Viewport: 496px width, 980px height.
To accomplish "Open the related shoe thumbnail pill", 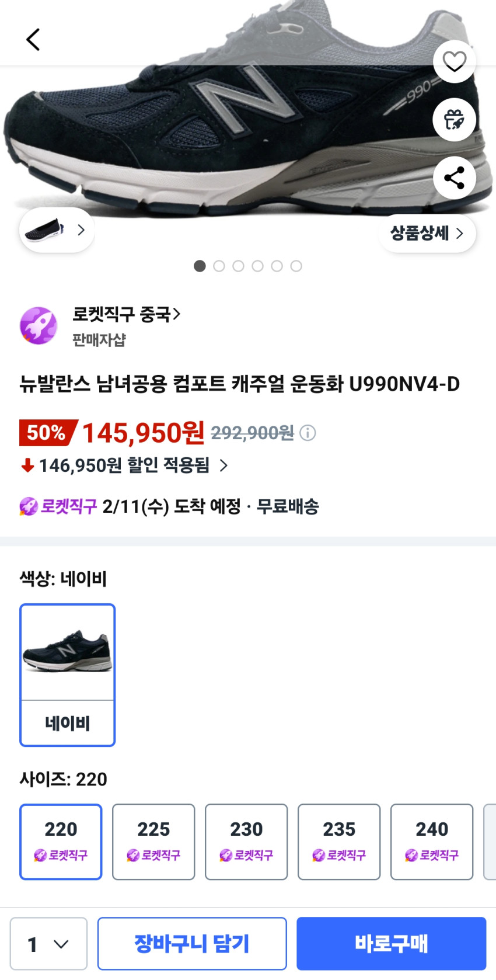I will (x=57, y=230).
